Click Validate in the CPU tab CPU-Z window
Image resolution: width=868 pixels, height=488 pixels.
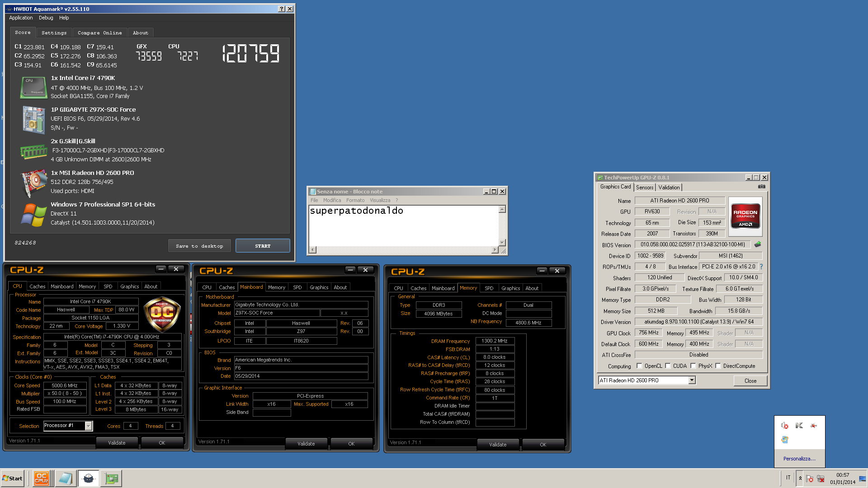(x=117, y=443)
